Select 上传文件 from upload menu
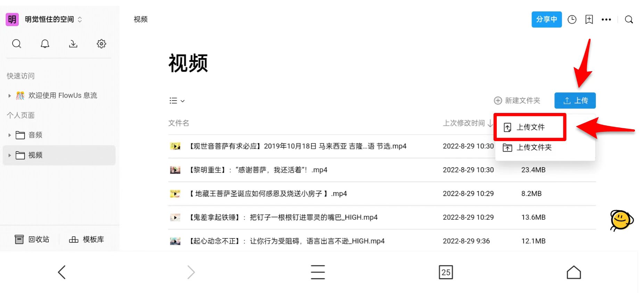The height and width of the screenshot is (293, 644). [x=530, y=127]
